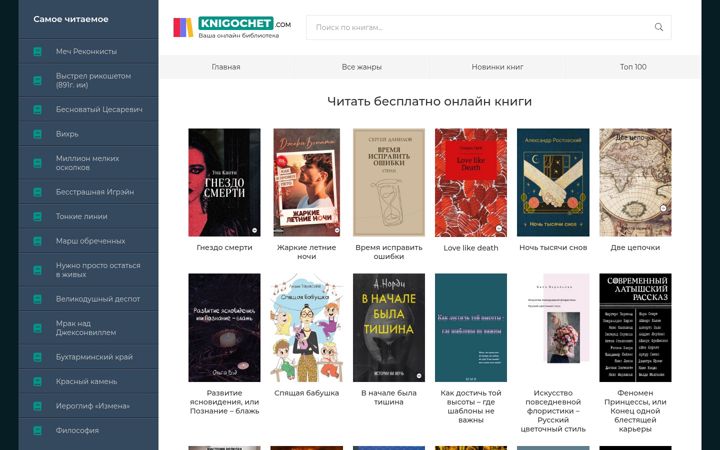This screenshot has height=450, width=720.
Task: Open Выстрел рикошетом sidebar link
Action: point(93,80)
